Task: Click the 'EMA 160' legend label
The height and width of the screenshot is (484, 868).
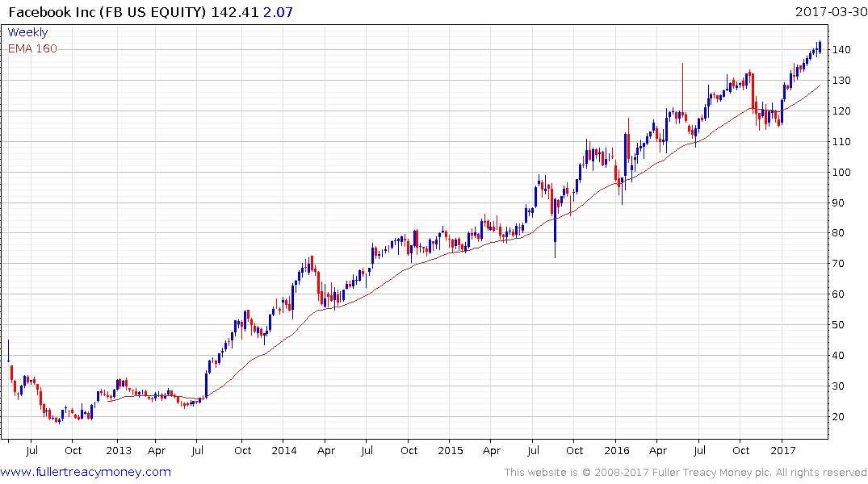Action: pyautogui.click(x=32, y=48)
